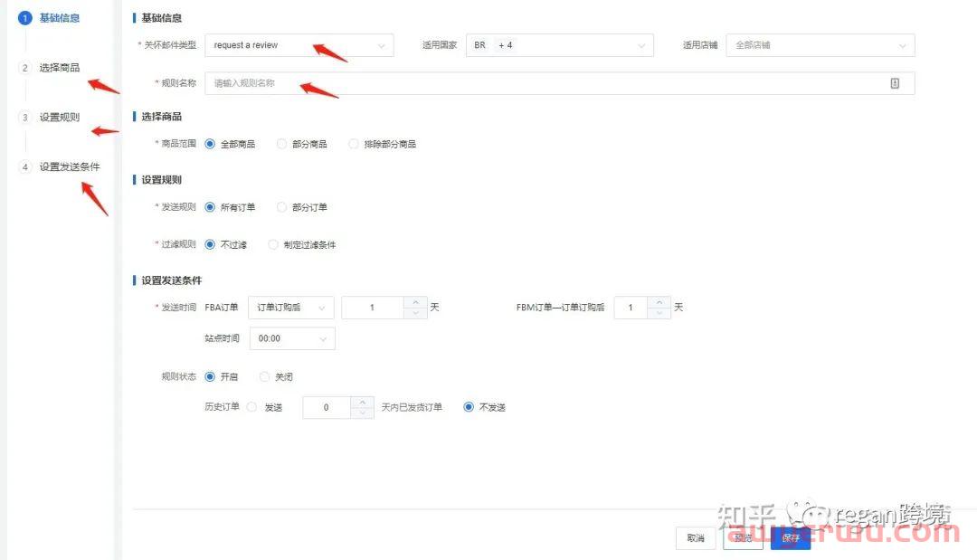Go to step 4 设置发送条件 in sidebar
This screenshot has height=560, width=977.
click(x=59, y=167)
